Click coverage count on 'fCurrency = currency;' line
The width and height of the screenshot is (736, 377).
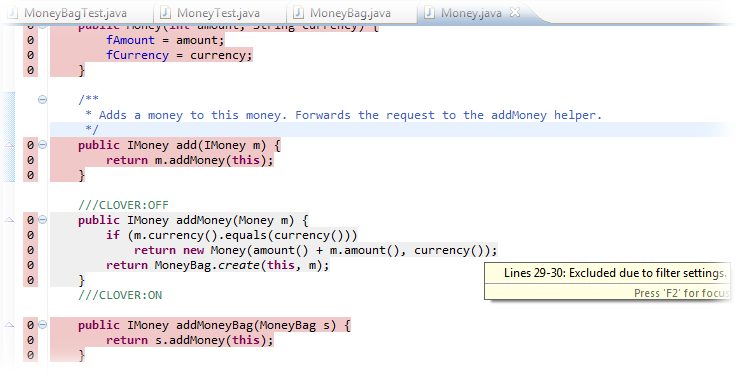(x=30, y=55)
